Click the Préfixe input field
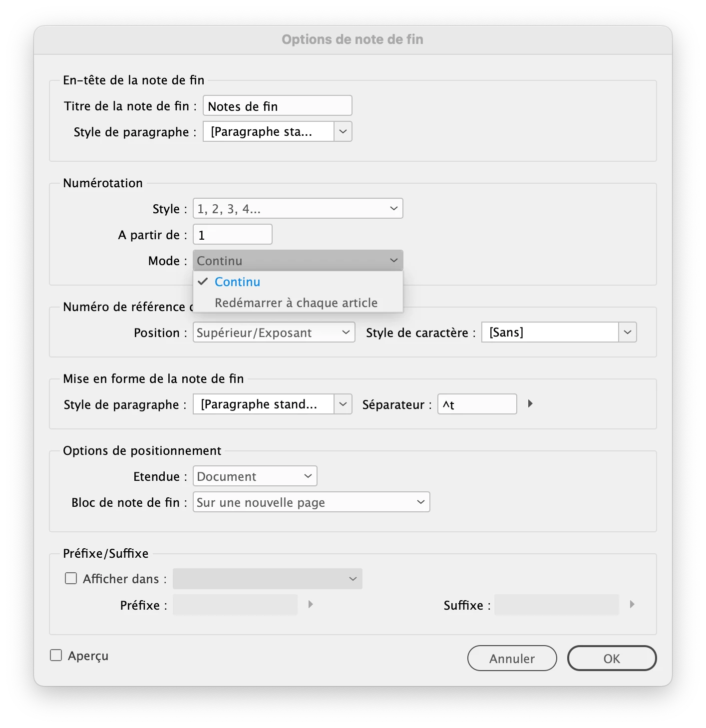706x728 pixels. (x=235, y=604)
